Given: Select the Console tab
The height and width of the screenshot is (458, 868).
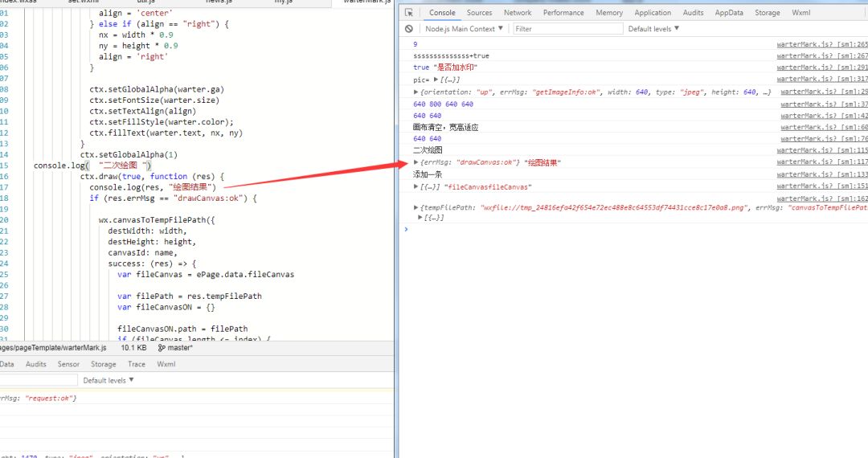Looking at the screenshot, I should [442, 12].
